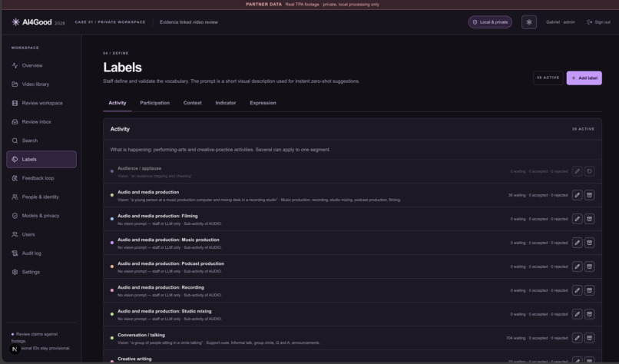
Task: Click the N avatar badge at bottom left
Action: [15, 349]
